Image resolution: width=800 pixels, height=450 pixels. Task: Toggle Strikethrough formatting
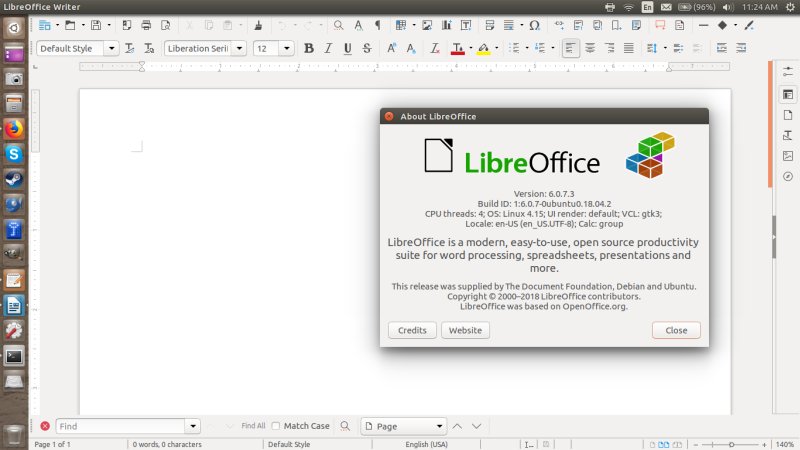367,48
